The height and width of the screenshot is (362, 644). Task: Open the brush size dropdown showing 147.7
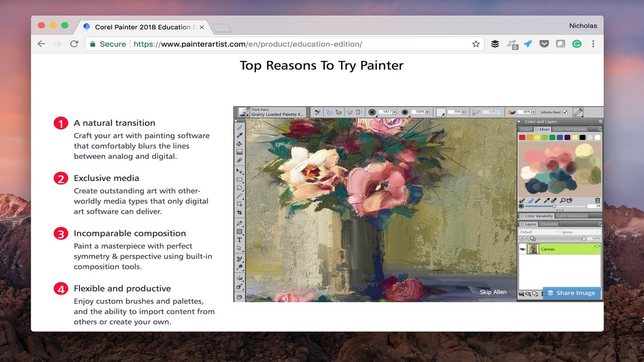pos(395,112)
